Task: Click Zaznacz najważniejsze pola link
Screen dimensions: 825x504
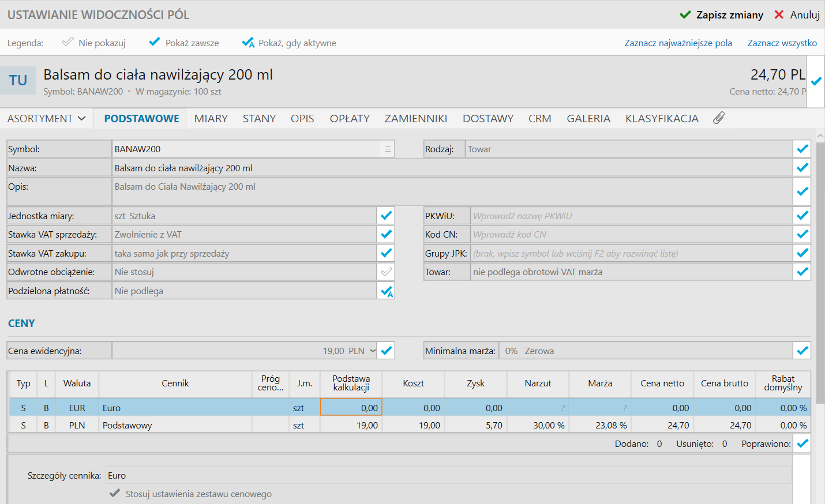Action: (x=678, y=43)
